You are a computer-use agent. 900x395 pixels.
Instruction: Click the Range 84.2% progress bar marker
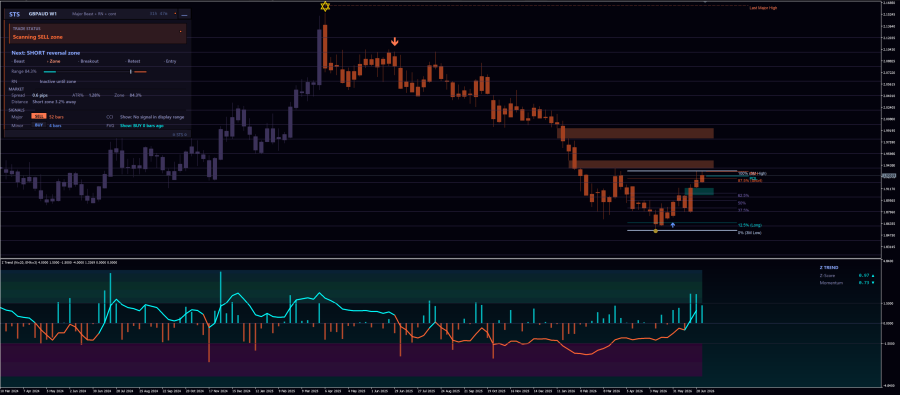[131, 72]
